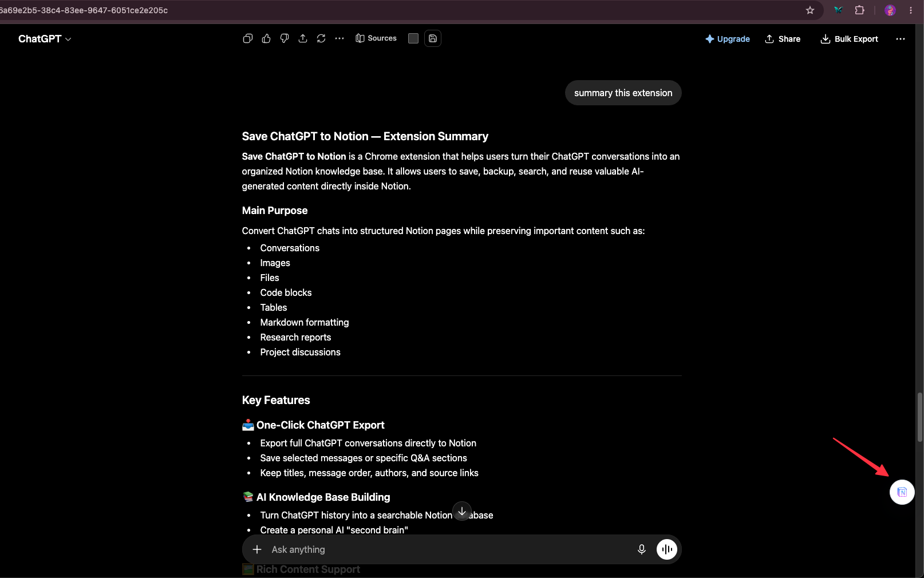Give the response a thumbs down
This screenshot has height=578, width=924.
pyautogui.click(x=285, y=38)
